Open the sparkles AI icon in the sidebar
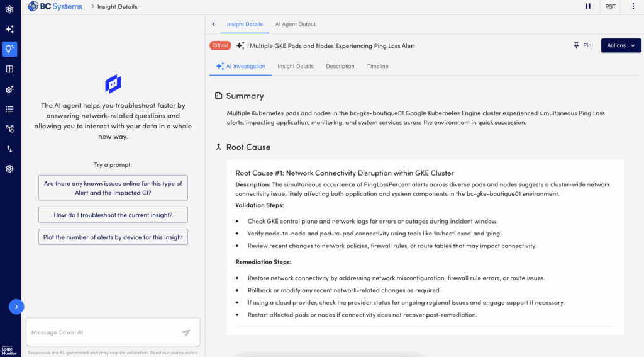The width and height of the screenshot is (644, 357). [9, 29]
